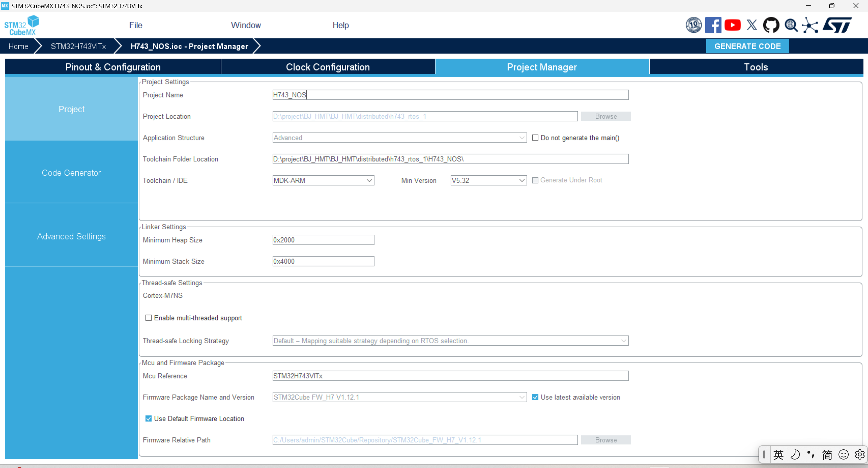Click Browse next to Firmware Relative Path
This screenshot has width=868, height=468.
[x=606, y=440]
